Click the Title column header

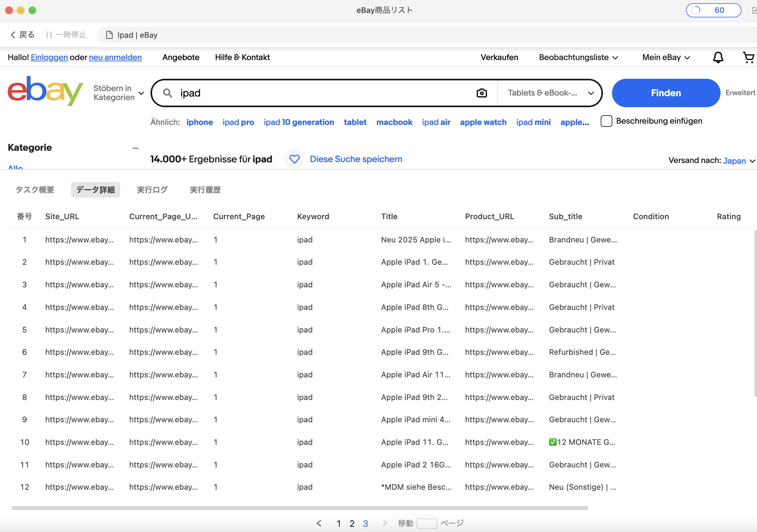pyautogui.click(x=389, y=217)
